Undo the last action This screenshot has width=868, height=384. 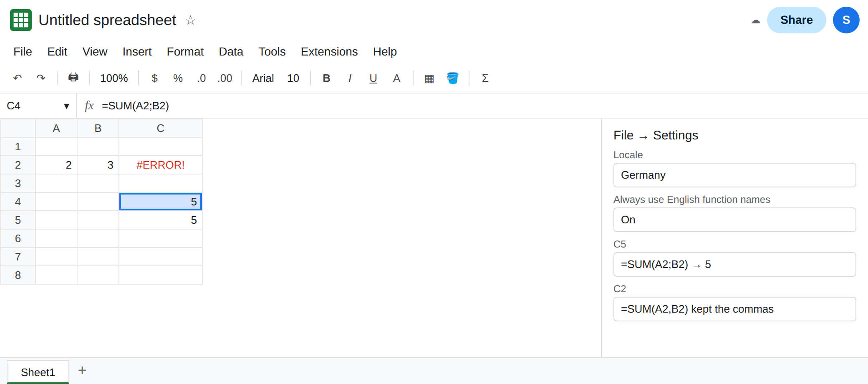(x=18, y=78)
